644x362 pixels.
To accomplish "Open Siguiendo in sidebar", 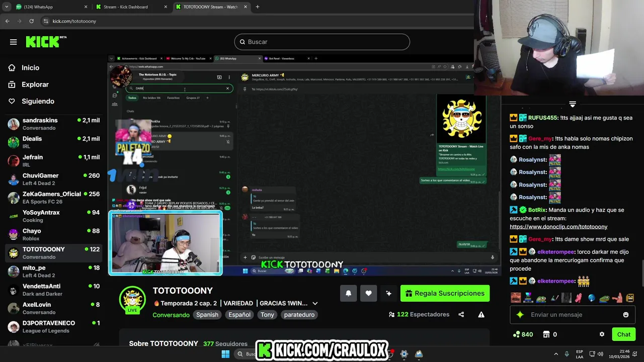I will pyautogui.click(x=38, y=101).
